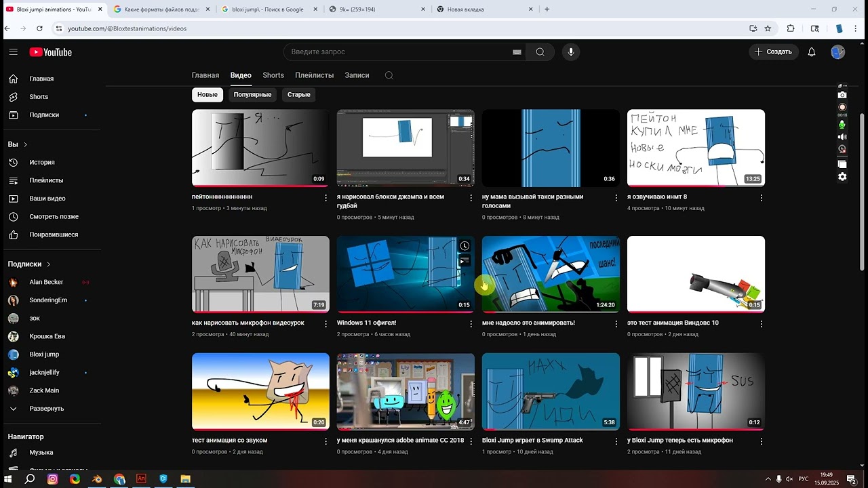Image resolution: width=868 pixels, height=488 pixels.
Task: Switch to the 'Плейлисты' channel tab
Action: click(x=315, y=75)
